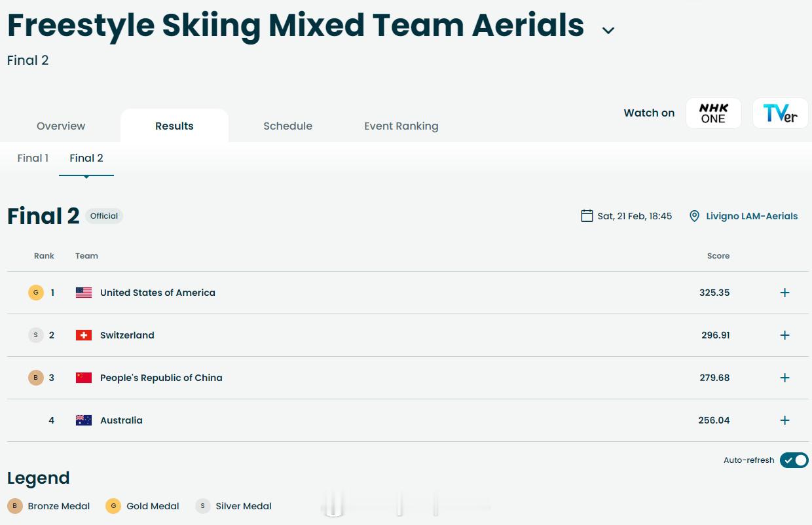Select the Final 1 sub-tab

click(x=33, y=158)
